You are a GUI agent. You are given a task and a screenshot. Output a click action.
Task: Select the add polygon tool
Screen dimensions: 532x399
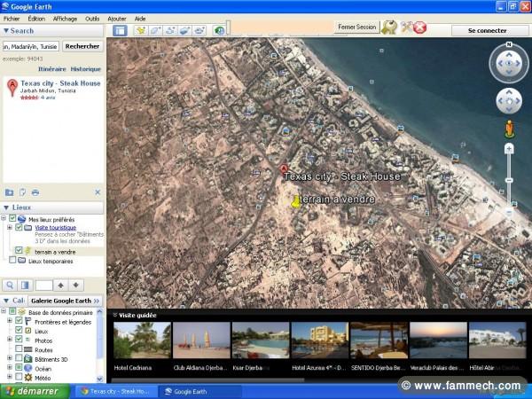point(155,30)
